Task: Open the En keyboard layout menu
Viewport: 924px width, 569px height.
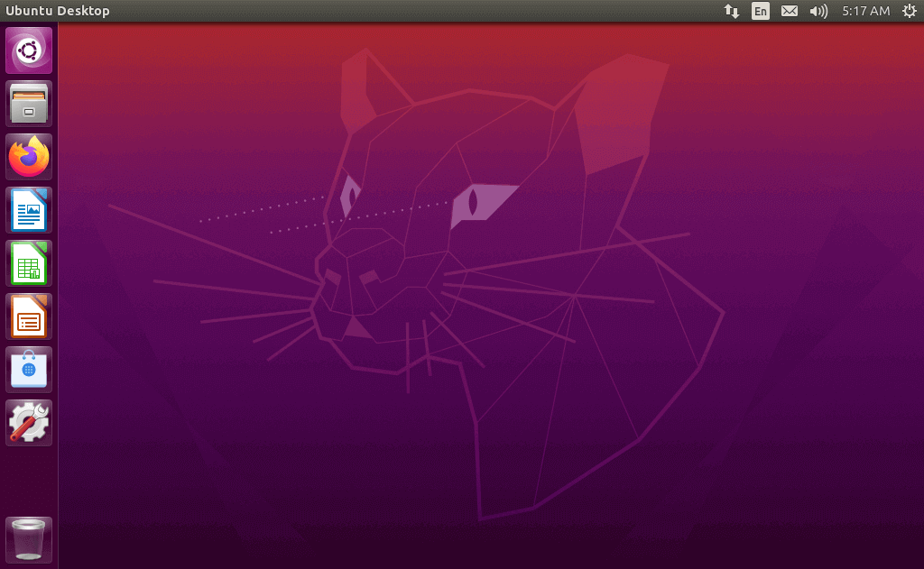Action: pyautogui.click(x=761, y=11)
